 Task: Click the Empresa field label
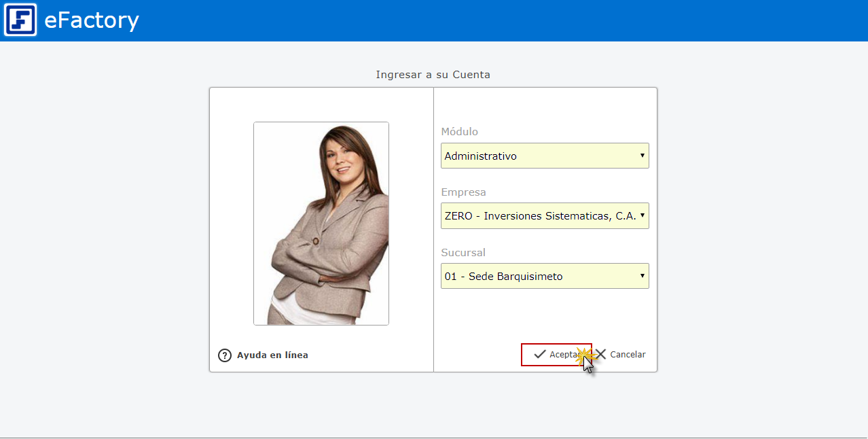point(463,192)
